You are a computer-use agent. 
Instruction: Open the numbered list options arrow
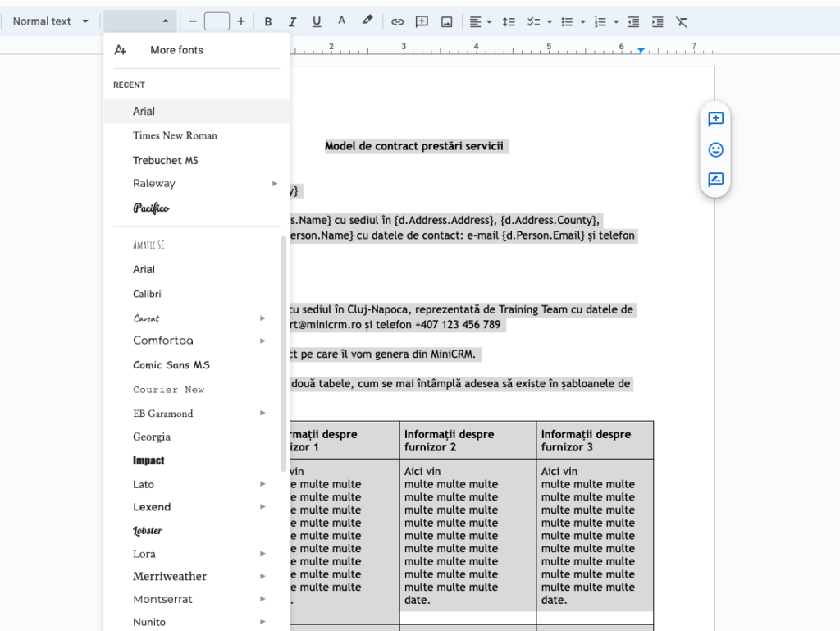[x=615, y=22]
